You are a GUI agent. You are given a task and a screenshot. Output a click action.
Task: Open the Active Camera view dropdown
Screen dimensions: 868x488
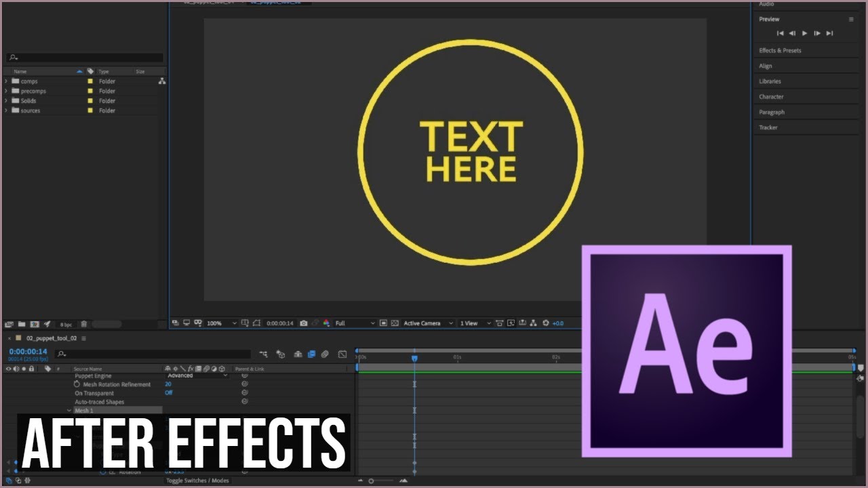click(x=429, y=323)
